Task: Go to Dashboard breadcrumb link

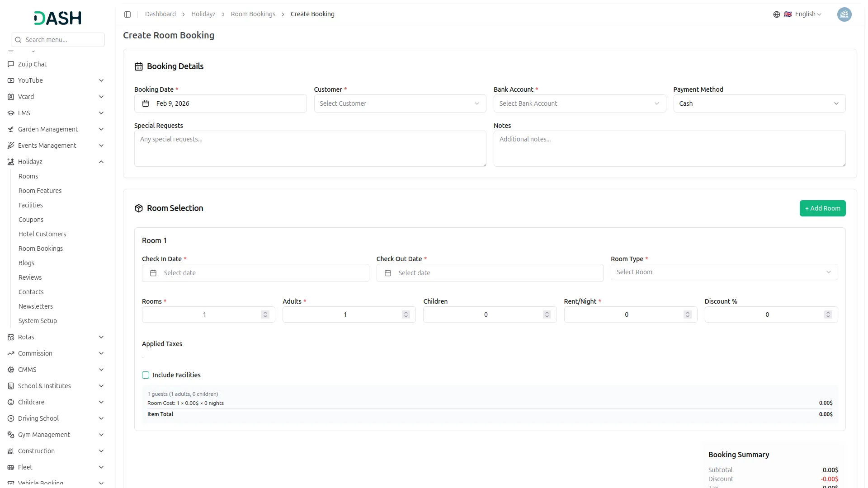Action: tap(160, 14)
